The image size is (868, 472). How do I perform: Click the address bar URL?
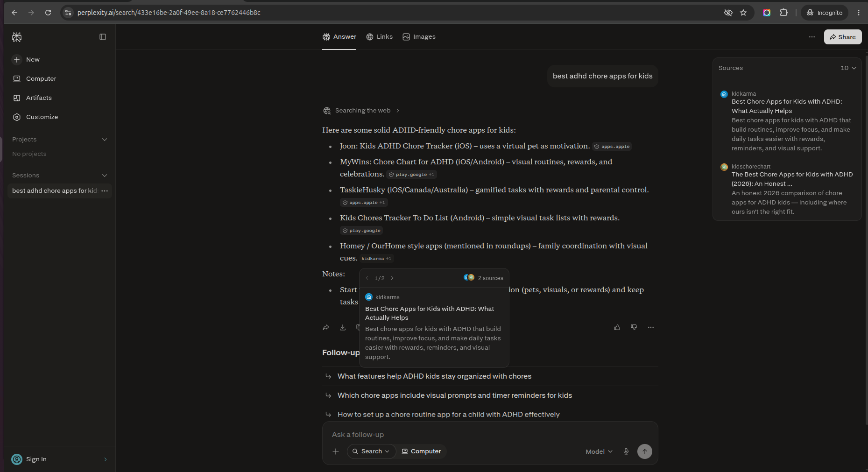click(x=169, y=13)
